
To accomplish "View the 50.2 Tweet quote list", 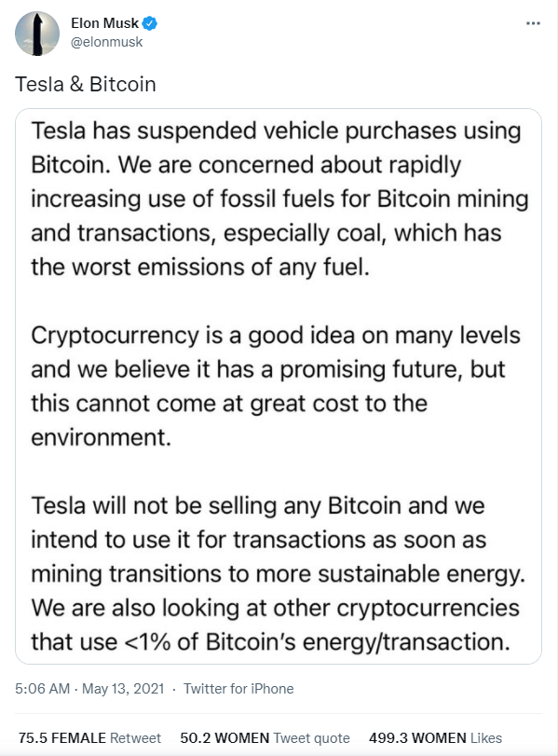I will pos(265,738).
